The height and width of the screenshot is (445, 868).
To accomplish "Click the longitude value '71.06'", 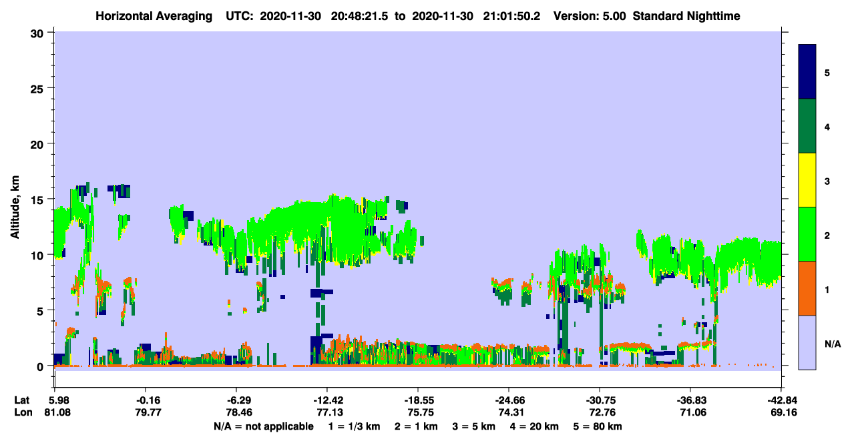I will pos(694,412).
